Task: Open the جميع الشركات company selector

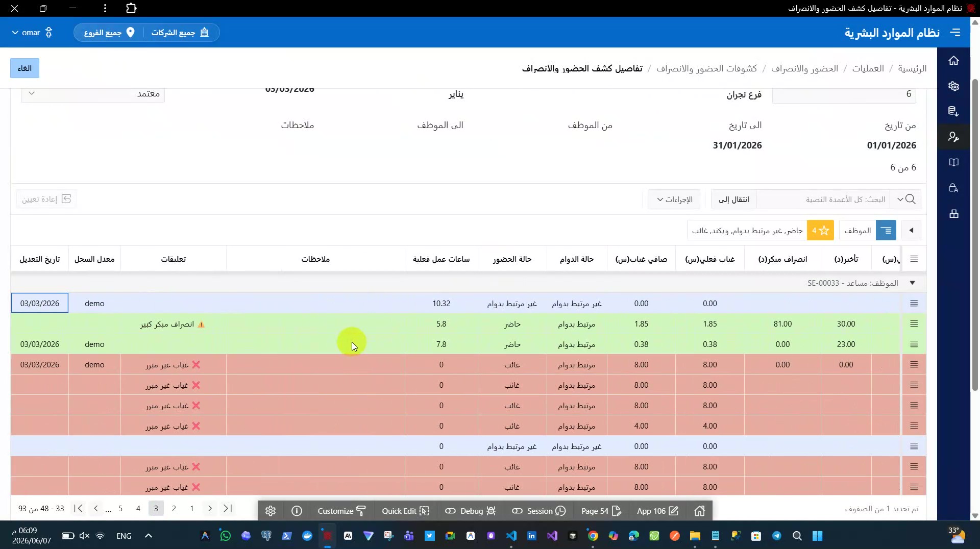Action: [180, 33]
